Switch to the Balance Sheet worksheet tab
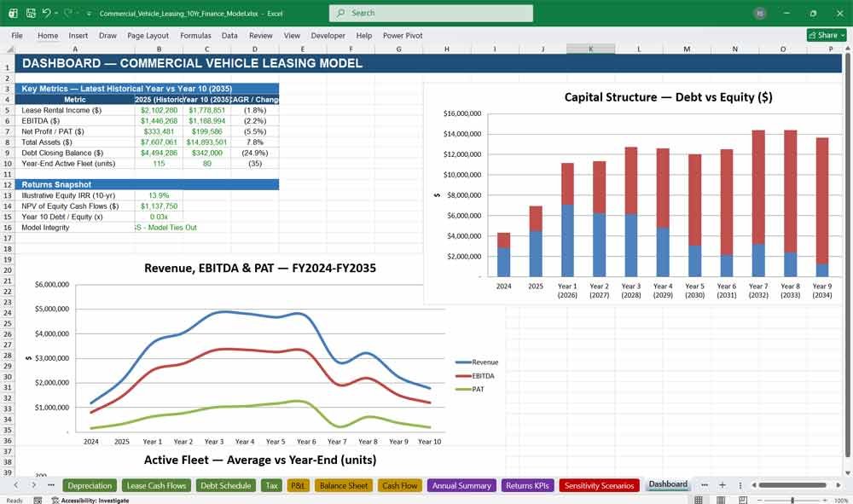The width and height of the screenshot is (853, 504). click(x=344, y=485)
